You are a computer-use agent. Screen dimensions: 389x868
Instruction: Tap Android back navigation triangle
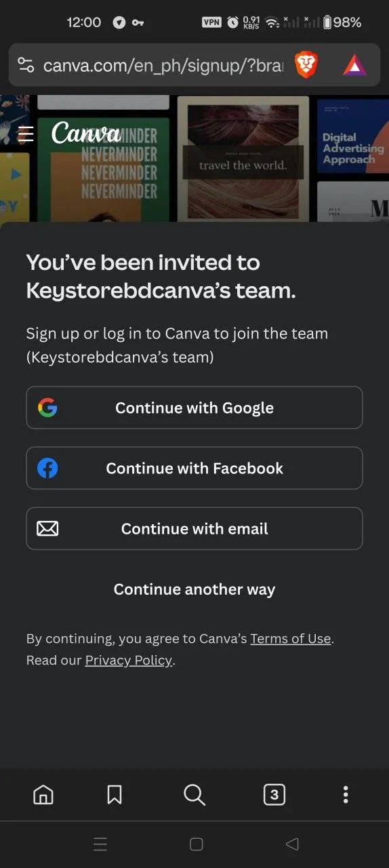[x=292, y=844]
